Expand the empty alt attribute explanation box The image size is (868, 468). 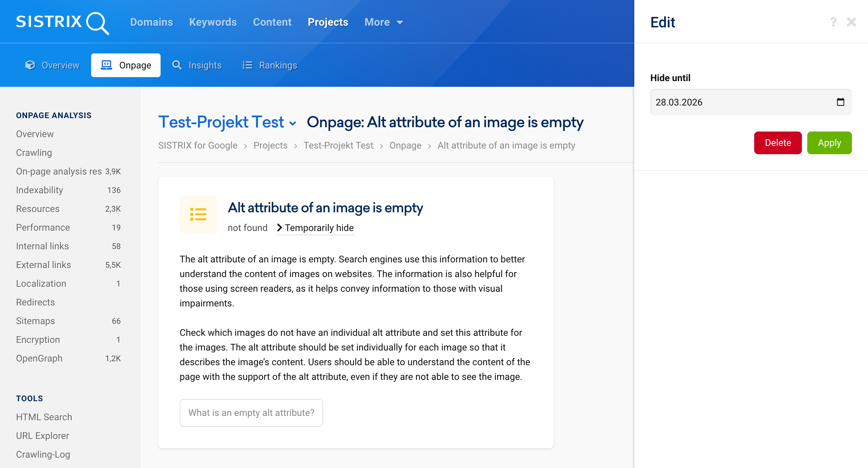coord(251,412)
